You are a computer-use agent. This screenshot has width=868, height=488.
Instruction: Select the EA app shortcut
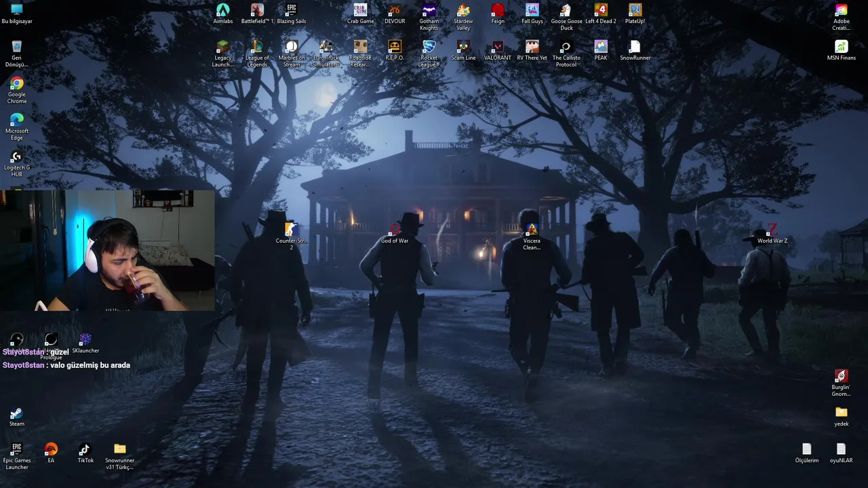pos(51,453)
